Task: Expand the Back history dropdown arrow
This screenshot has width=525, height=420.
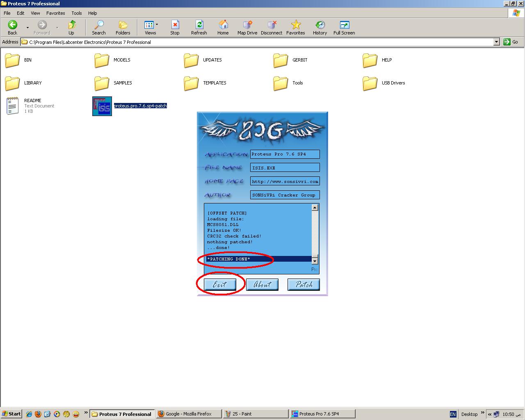Action: (x=27, y=28)
